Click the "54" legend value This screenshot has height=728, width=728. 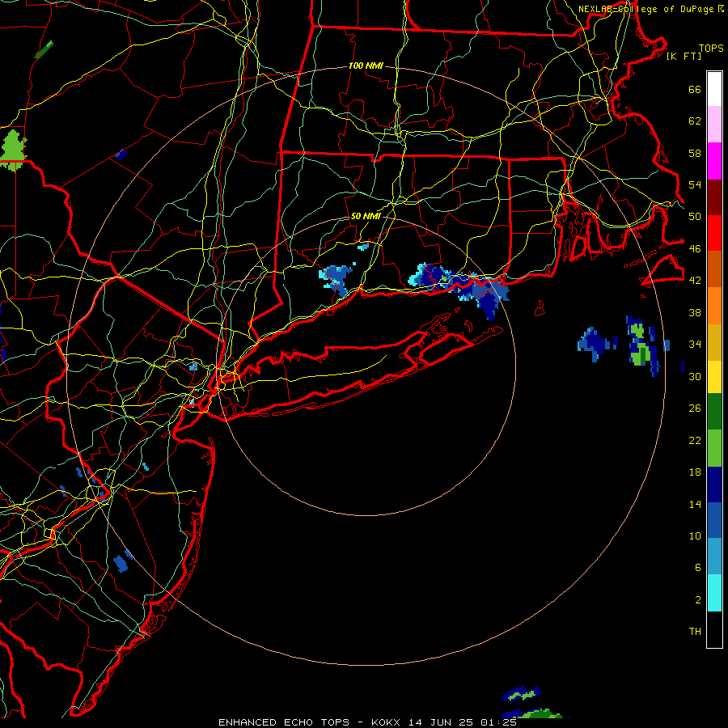coord(695,184)
